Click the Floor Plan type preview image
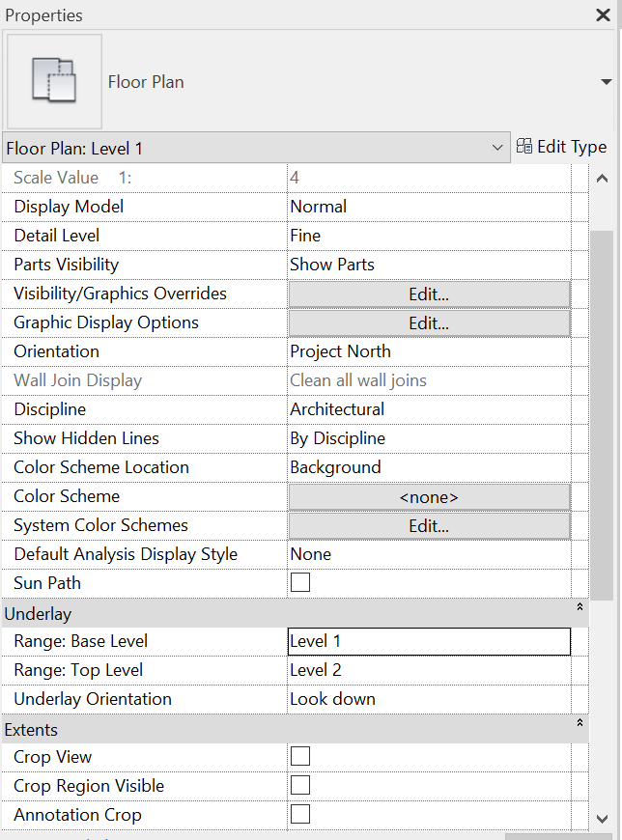This screenshot has width=622, height=840. click(x=53, y=82)
